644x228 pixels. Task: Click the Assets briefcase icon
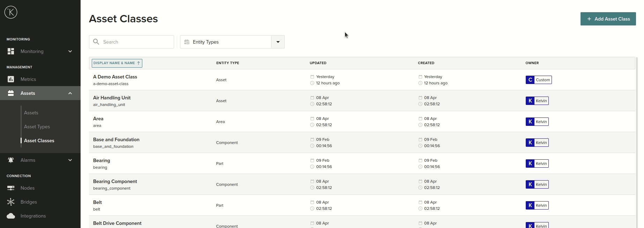[11, 93]
